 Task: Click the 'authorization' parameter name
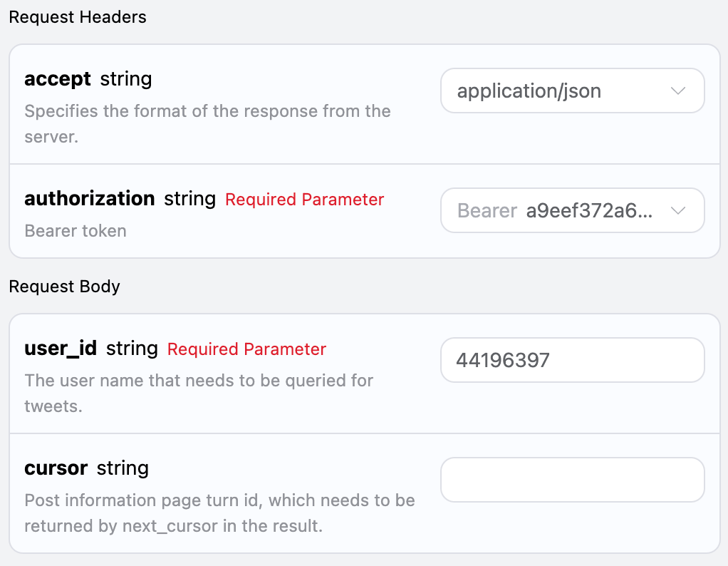pyautogui.click(x=89, y=198)
